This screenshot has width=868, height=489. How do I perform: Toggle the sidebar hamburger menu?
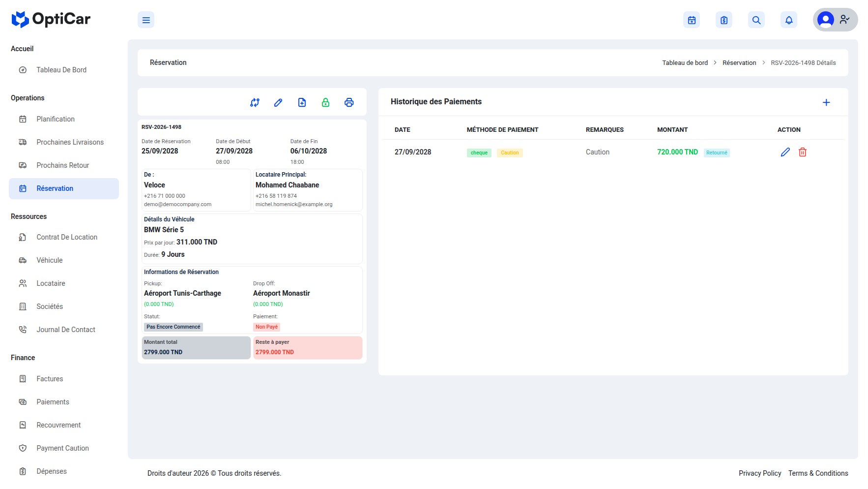[146, 20]
